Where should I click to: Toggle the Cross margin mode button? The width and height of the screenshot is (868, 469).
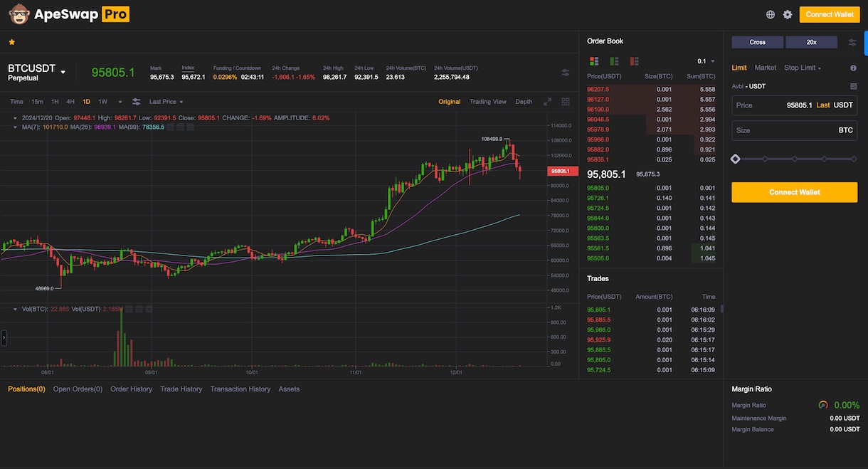click(758, 42)
